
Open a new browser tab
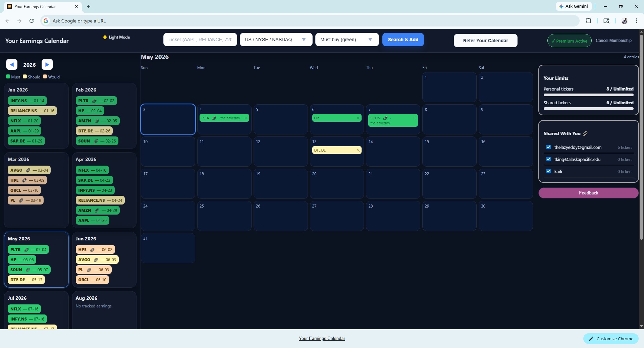(x=89, y=6)
